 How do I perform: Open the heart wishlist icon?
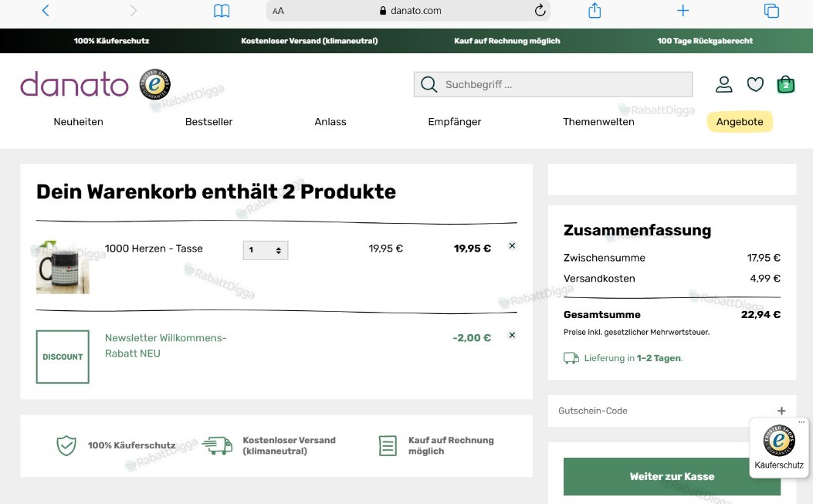(755, 85)
